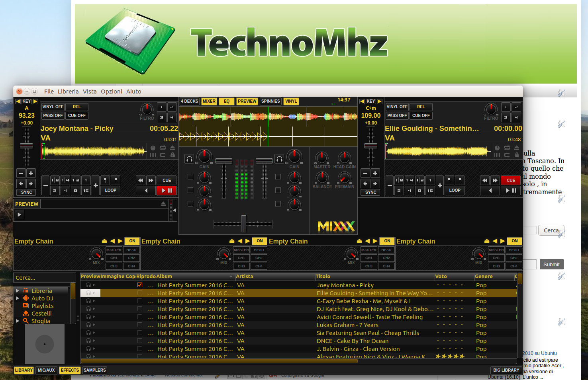Screen dimensions: 588x380
Task: Set loop-out marker on deck 2
Action: pyautogui.click(x=460, y=180)
